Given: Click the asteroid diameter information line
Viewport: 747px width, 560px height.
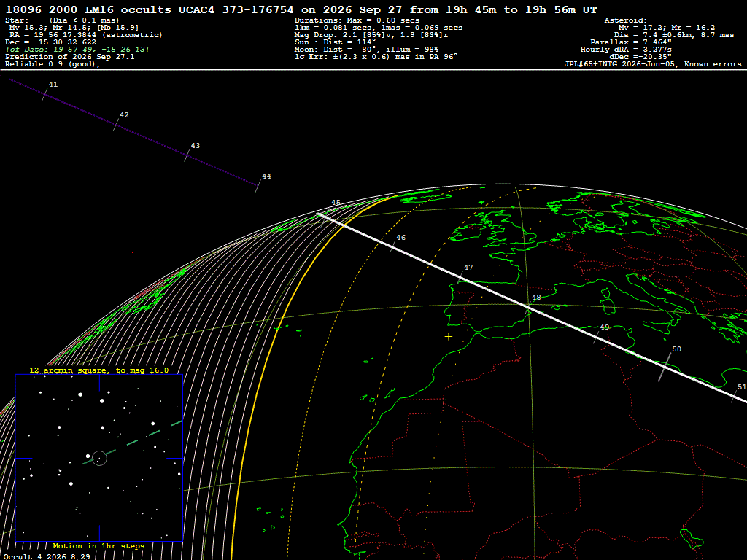Looking at the screenshot, I should [673, 35].
